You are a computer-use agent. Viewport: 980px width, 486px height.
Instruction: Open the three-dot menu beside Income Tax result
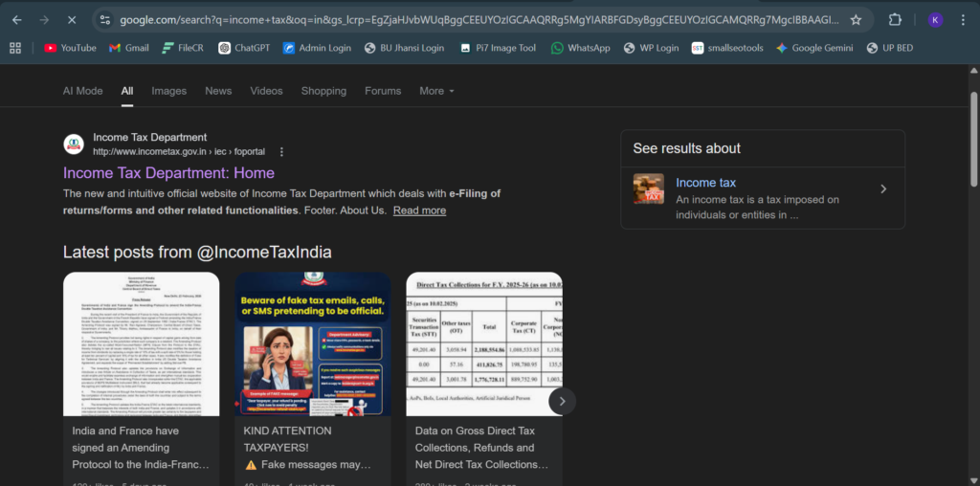click(281, 151)
